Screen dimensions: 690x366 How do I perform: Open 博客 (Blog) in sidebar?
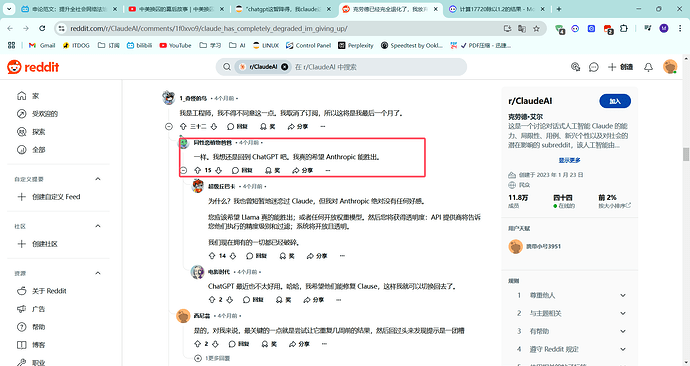coord(31,345)
